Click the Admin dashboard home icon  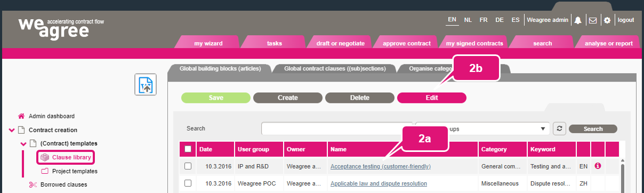point(21,116)
